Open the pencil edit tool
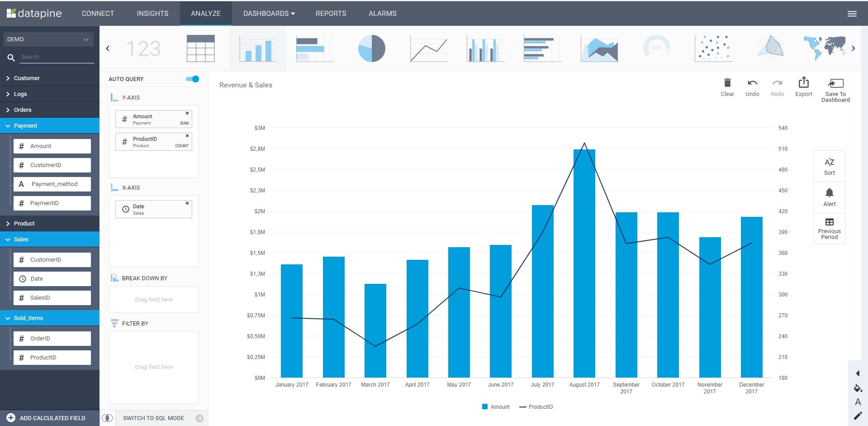The width and height of the screenshot is (868, 426). click(x=858, y=416)
